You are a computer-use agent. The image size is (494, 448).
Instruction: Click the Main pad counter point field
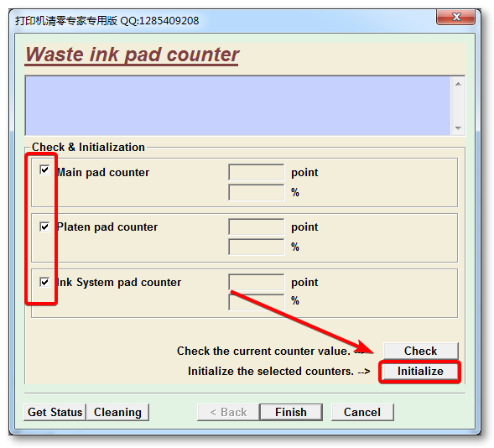257,172
